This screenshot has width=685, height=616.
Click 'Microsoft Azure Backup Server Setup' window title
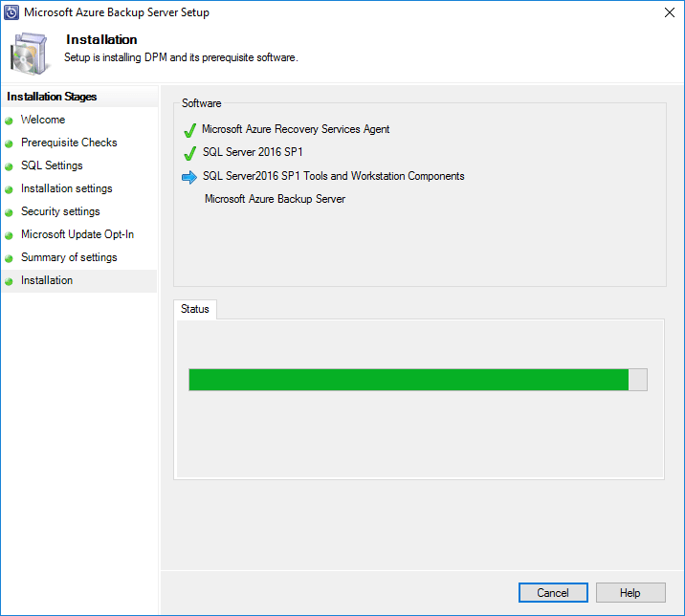(117, 12)
